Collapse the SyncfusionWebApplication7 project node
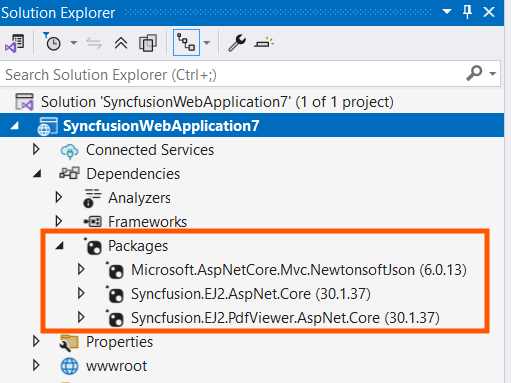This screenshot has height=383, width=511. coord(14,126)
